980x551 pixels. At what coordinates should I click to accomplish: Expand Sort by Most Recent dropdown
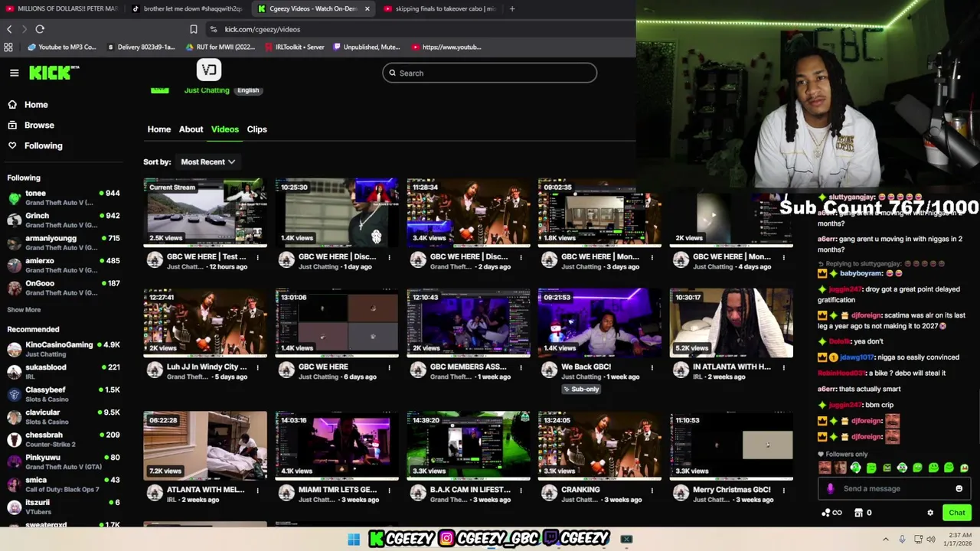coord(207,161)
